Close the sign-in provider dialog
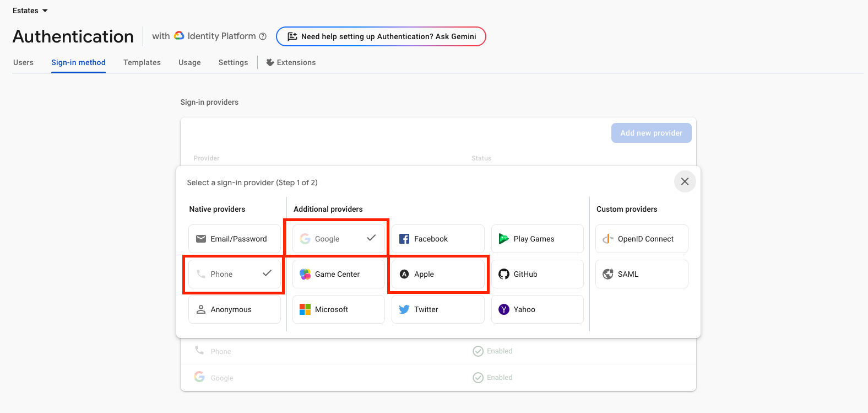Screen dimensions: 868x413 point(685,181)
